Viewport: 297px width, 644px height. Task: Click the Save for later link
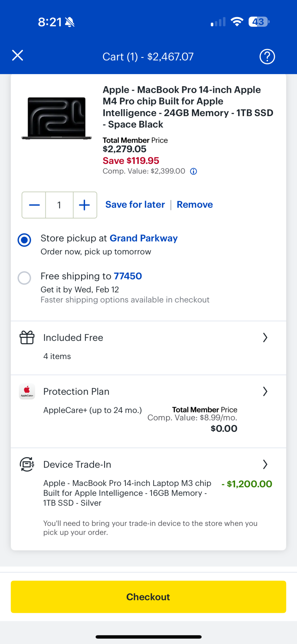pyautogui.click(x=135, y=205)
